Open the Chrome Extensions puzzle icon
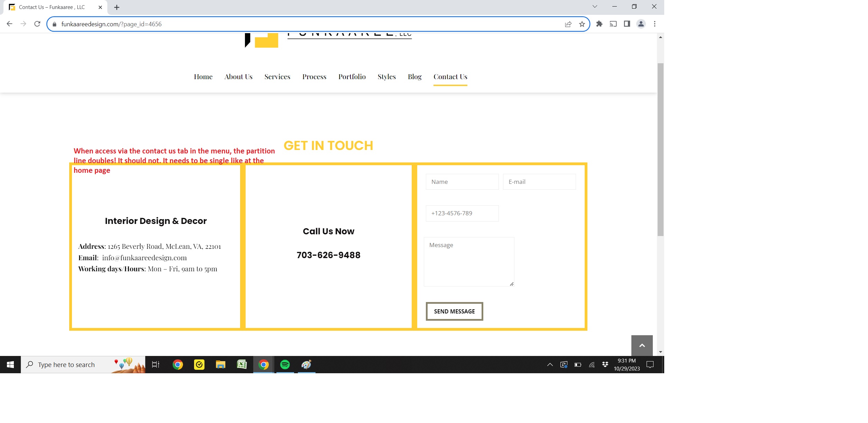868x423 pixels. click(x=599, y=24)
